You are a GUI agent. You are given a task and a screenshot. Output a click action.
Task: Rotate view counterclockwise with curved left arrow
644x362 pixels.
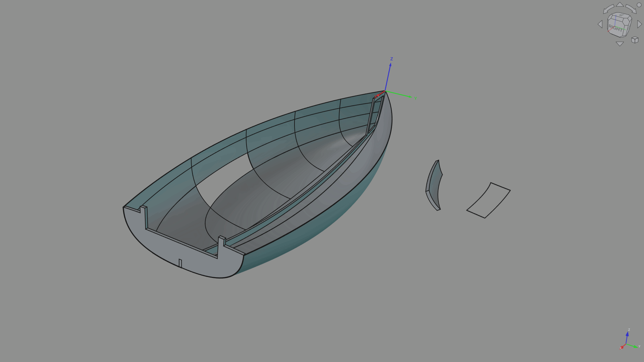[608, 9]
